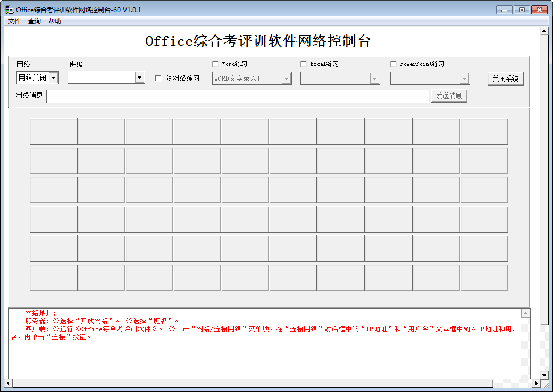Enable the 限网络练习 checkbox
This screenshot has width=553, height=392.
click(x=158, y=78)
